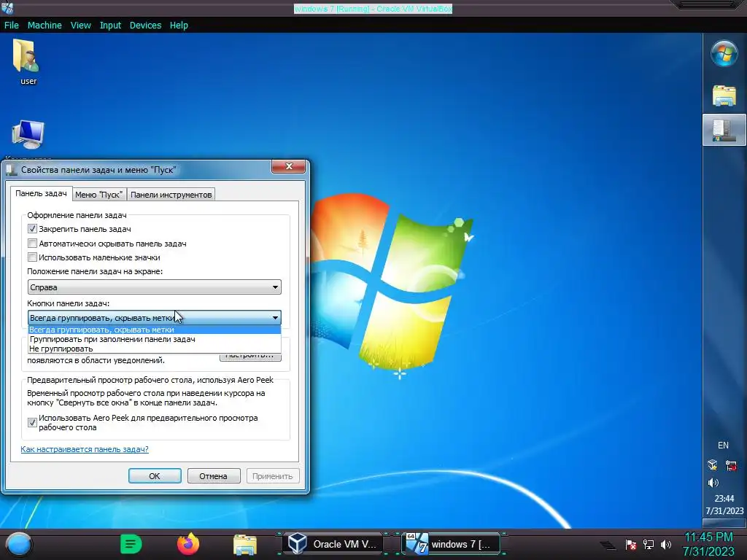Open the VirtualBox Help menu
The width and height of the screenshot is (747, 560).
coord(179,26)
